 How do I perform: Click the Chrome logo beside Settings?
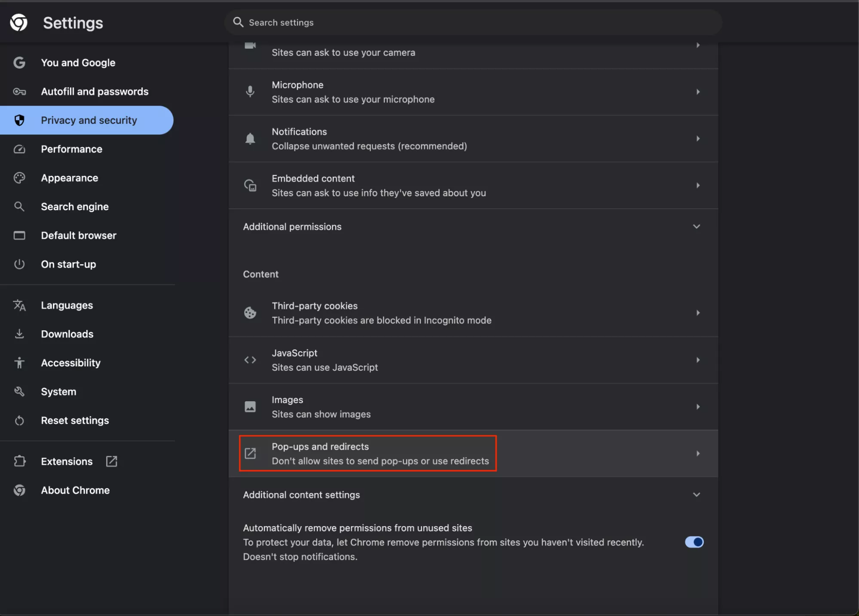(19, 22)
